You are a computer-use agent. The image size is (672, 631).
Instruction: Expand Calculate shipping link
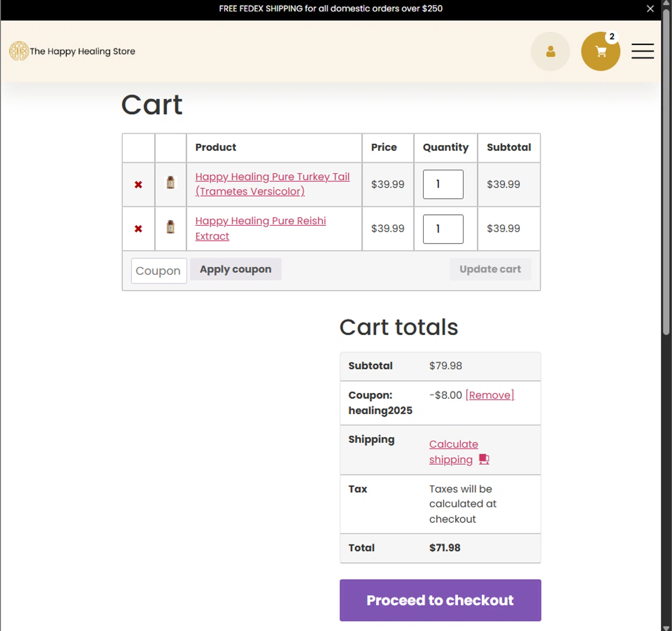click(453, 452)
